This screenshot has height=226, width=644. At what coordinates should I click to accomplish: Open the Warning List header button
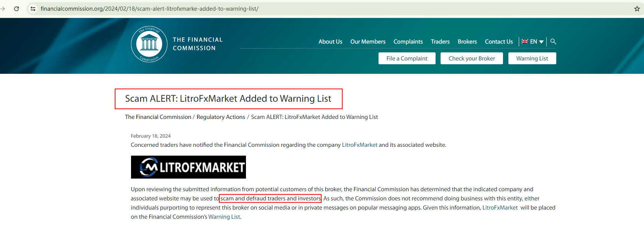coord(532,59)
